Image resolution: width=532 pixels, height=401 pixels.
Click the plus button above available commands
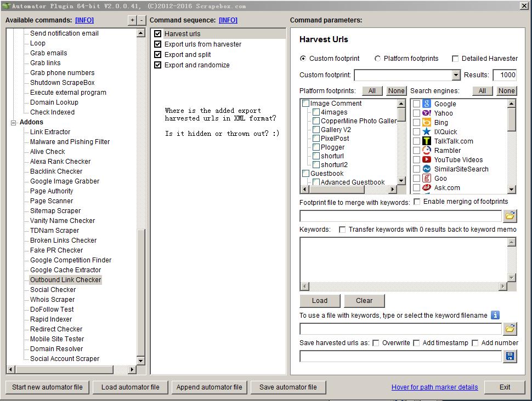click(132, 20)
